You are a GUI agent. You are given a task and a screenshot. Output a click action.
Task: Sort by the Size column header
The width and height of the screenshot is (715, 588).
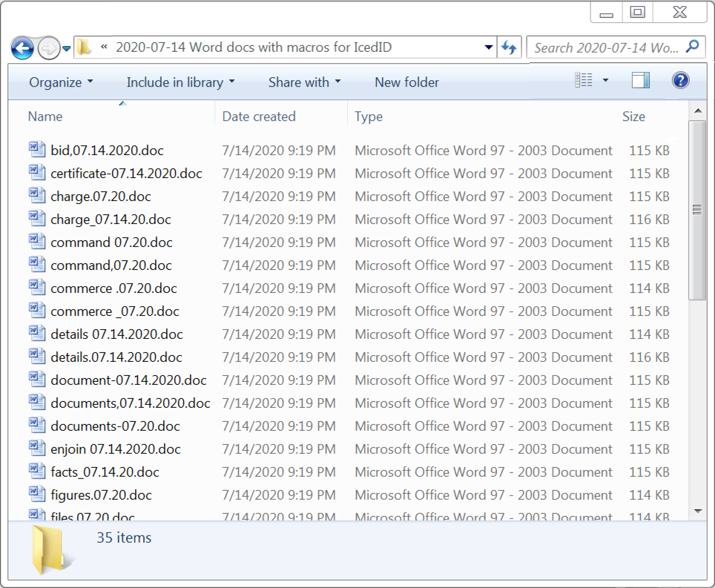(x=633, y=116)
